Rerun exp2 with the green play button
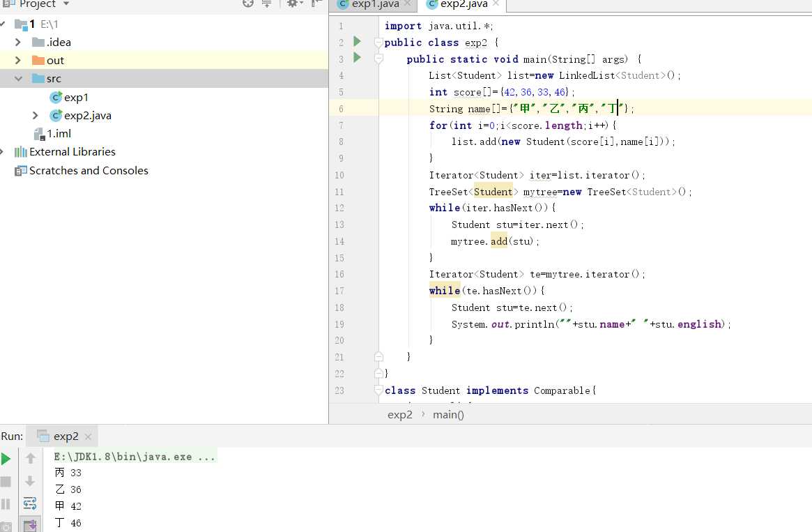812x532 pixels. tap(6, 459)
